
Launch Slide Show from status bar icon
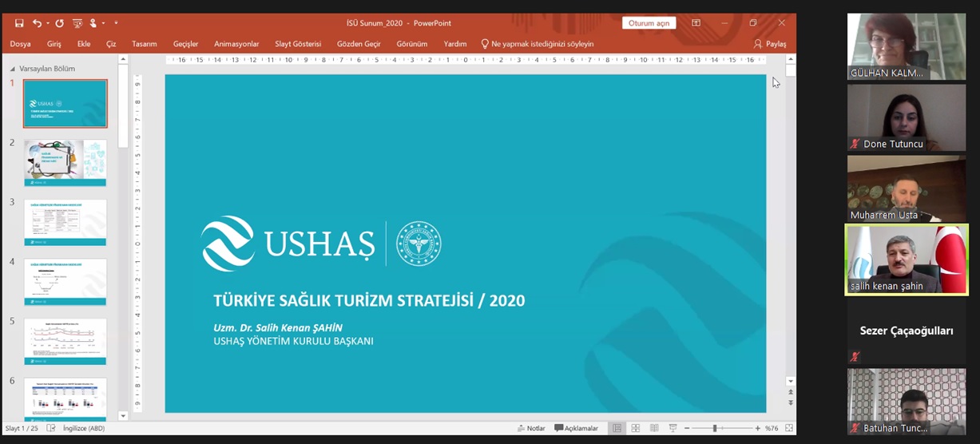pyautogui.click(x=673, y=429)
